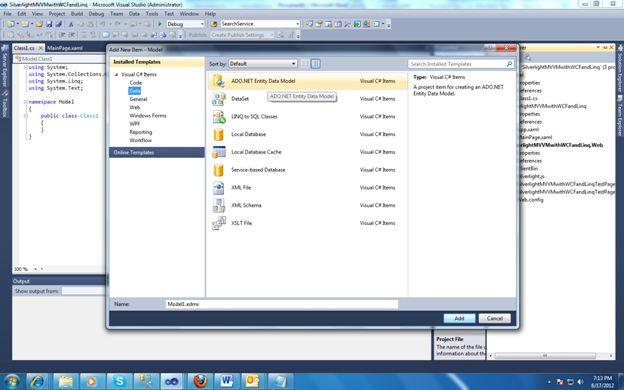Open the Debug menu
Screen dimensions: 624x390
pos(96,14)
